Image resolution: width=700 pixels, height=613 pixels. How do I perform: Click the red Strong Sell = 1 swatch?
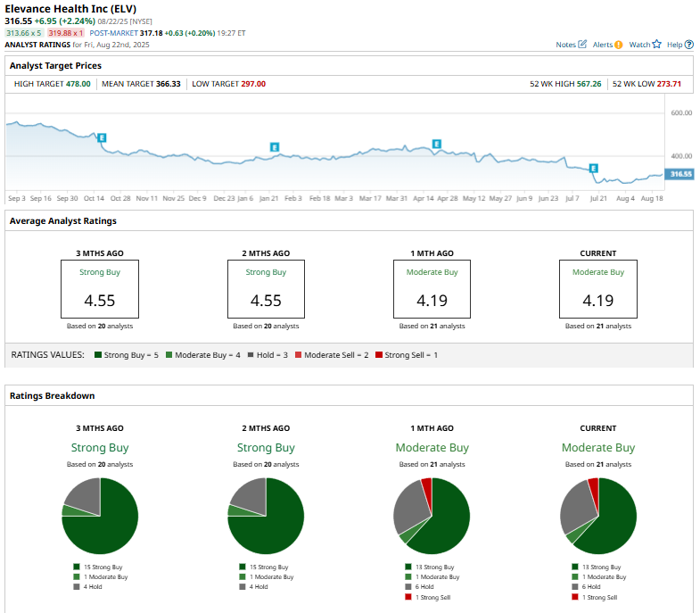click(x=379, y=355)
